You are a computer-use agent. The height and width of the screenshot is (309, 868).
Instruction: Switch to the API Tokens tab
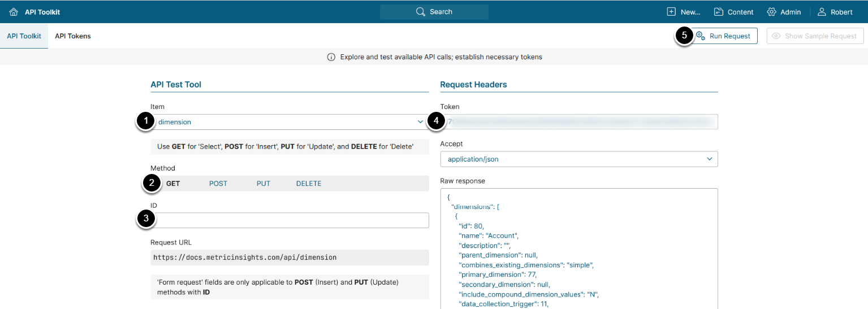73,36
